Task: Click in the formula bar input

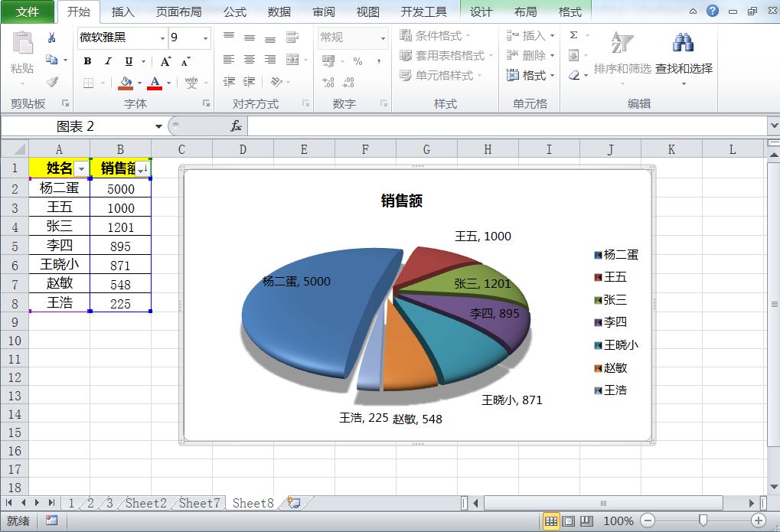Action: click(x=507, y=126)
